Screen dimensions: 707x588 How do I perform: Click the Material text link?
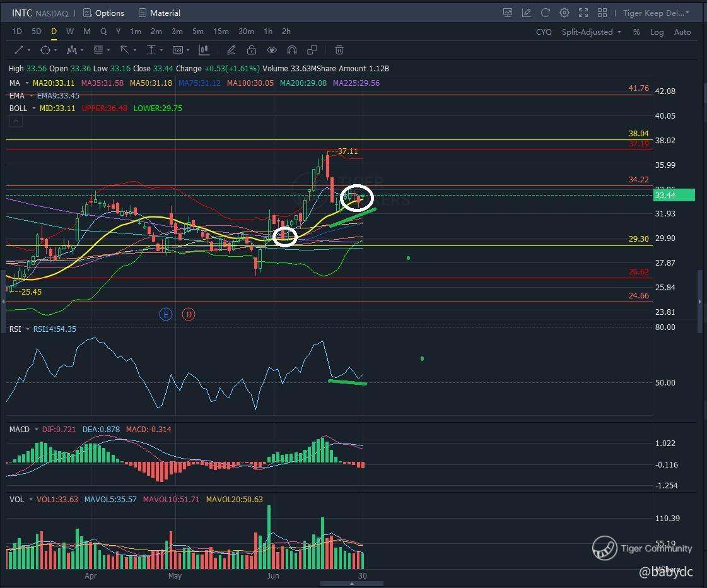165,13
